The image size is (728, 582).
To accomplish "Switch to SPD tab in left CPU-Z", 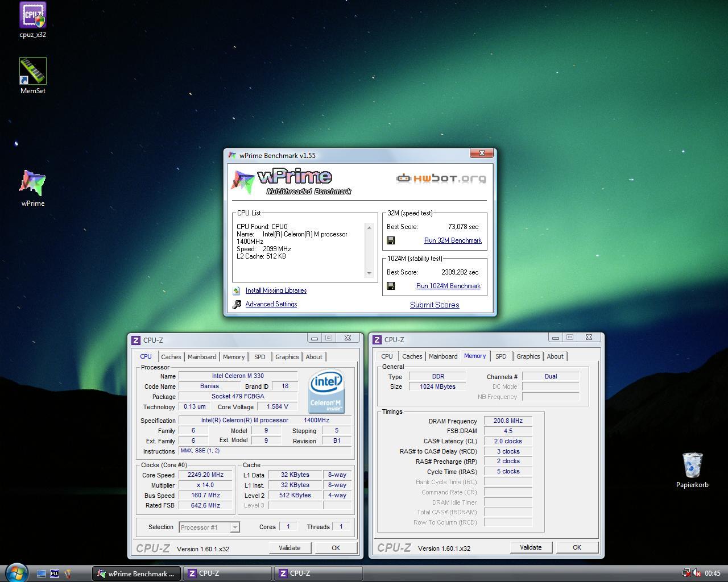I will coord(260,357).
